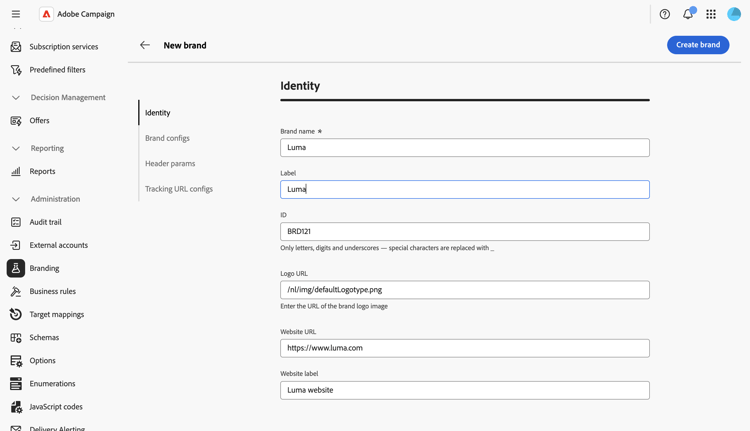Open the user profile avatar
This screenshot has height=431, width=750.
point(734,14)
